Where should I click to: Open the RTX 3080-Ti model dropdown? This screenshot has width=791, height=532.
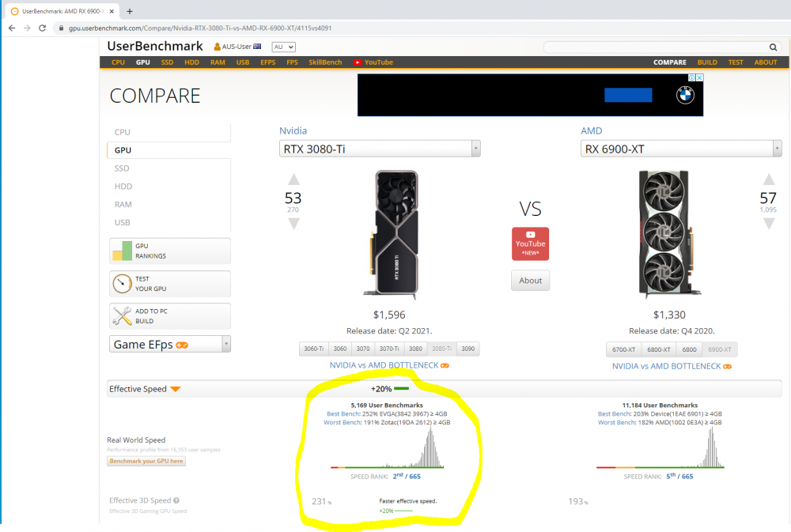[380, 149]
